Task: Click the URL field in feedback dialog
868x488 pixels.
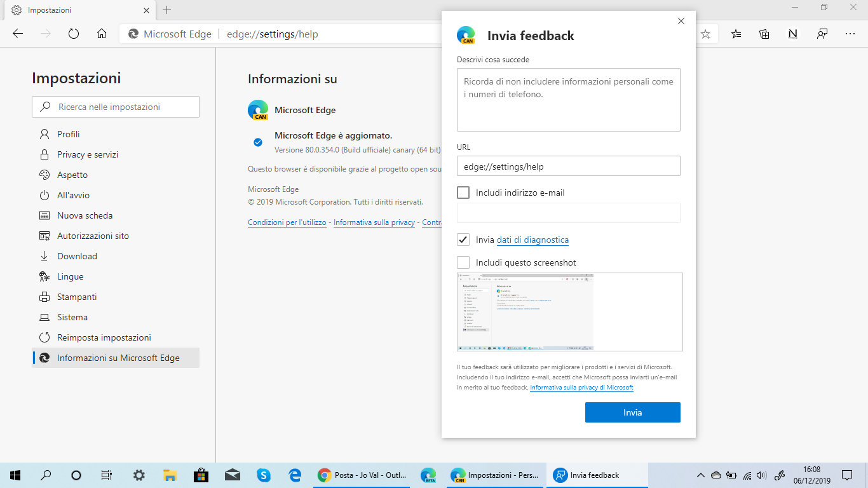Action: (x=569, y=166)
